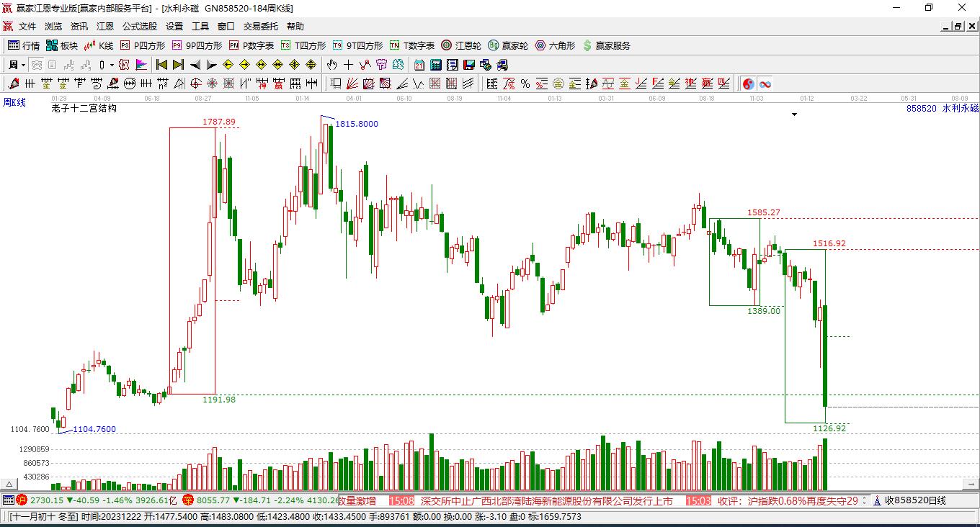Open the 公式选股 menu
Viewport: 980px width, 527px height.
point(140,26)
